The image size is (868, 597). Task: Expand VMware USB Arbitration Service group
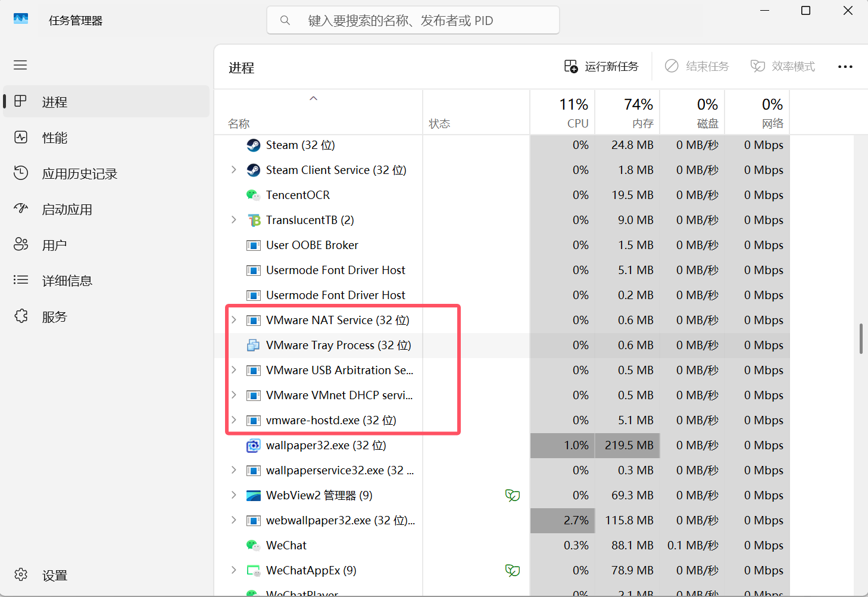234,370
